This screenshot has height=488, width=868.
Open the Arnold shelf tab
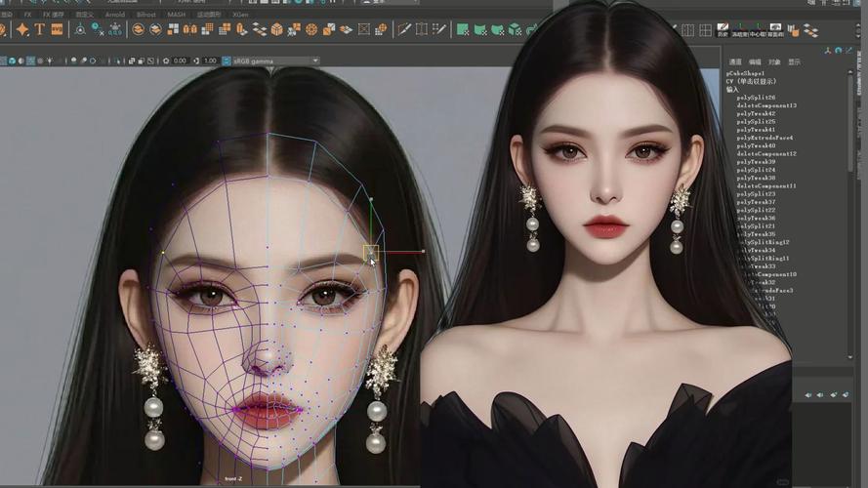tap(115, 15)
